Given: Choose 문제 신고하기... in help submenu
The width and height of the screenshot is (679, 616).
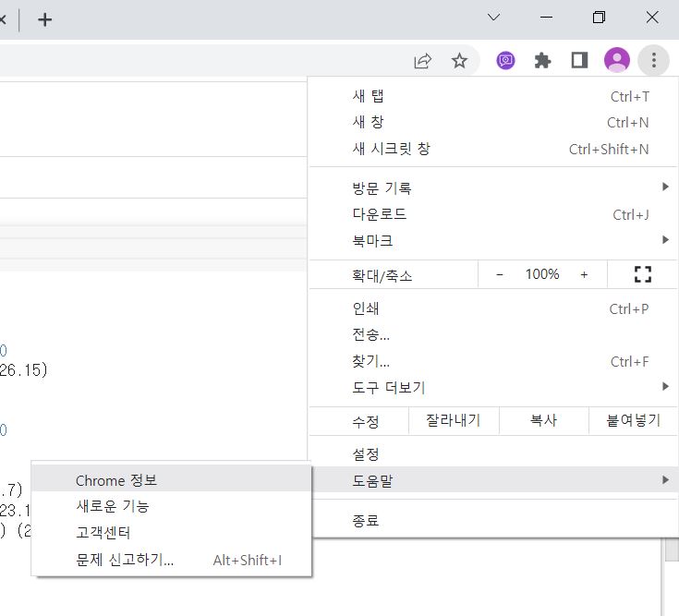Looking at the screenshot, I should (x=172, y=560).
